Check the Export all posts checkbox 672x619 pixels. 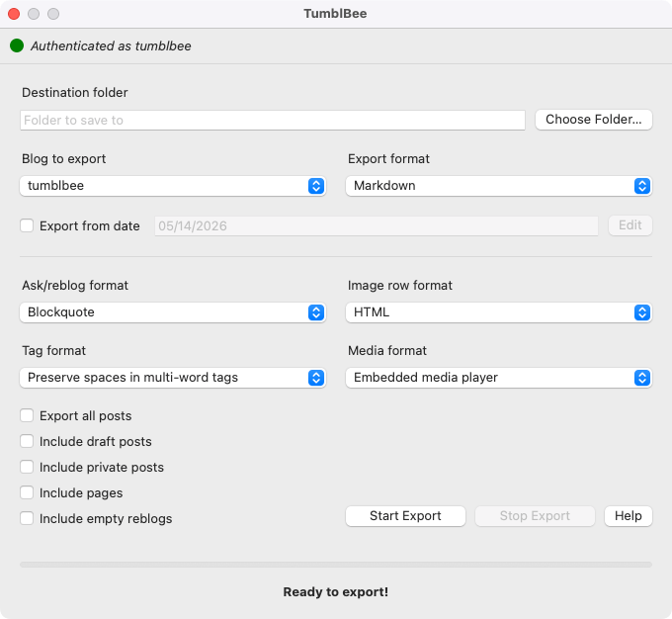(x=27, y=415)
